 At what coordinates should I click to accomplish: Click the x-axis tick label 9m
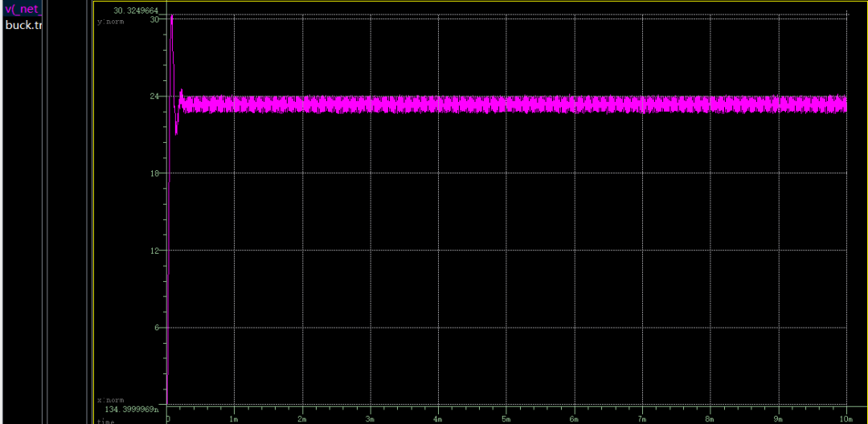(x=779, y=419)
